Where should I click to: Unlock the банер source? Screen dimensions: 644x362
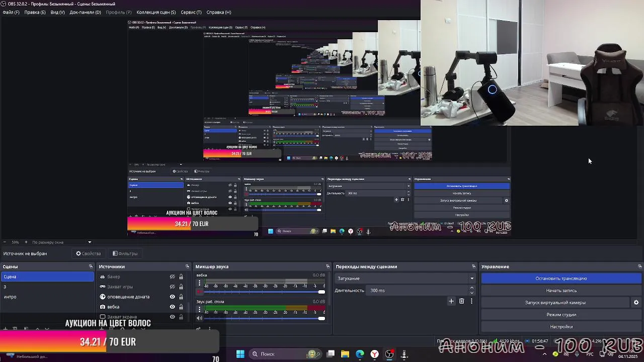click(181, 277)
